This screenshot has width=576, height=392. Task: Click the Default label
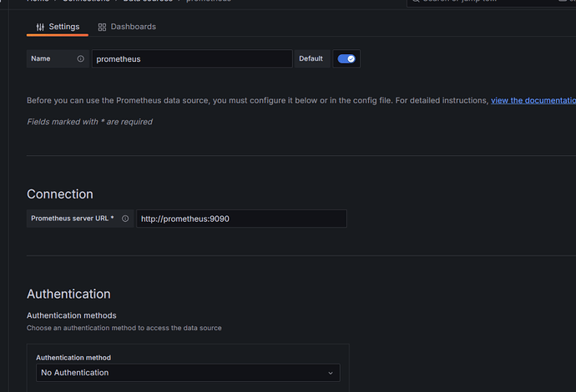tap(311, 58)
